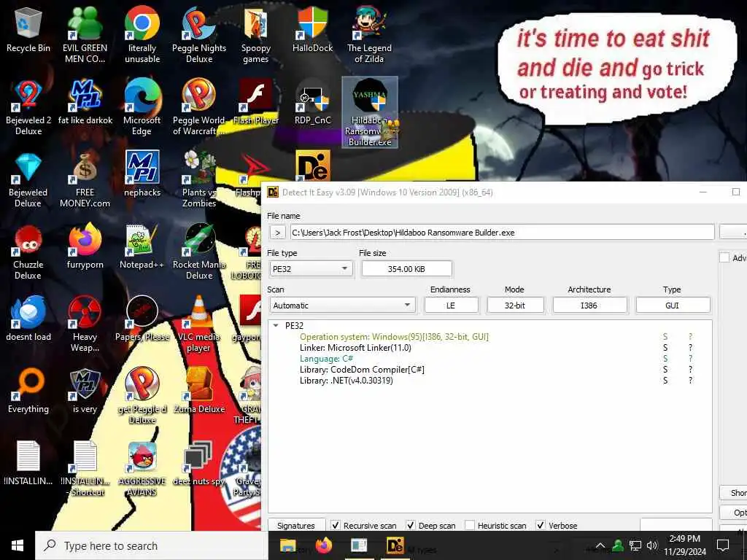Image resolution: width=747 pixels, height=560 pixels.
Task: Select the Chuzzle Deluxe desktop icon
Action: click(x=28, y=252)
